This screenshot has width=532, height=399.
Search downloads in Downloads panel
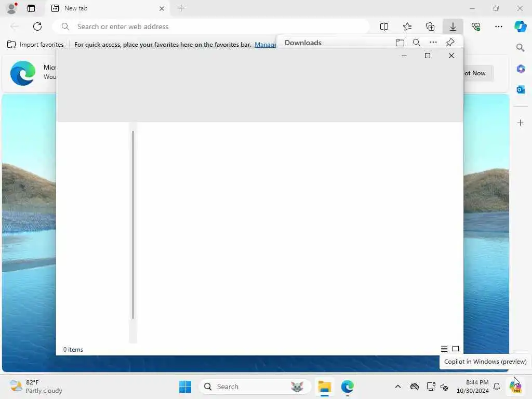416,43
